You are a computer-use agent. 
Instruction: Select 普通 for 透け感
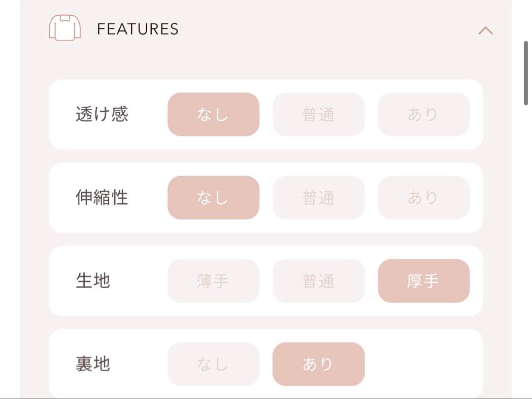click(319, 114)
